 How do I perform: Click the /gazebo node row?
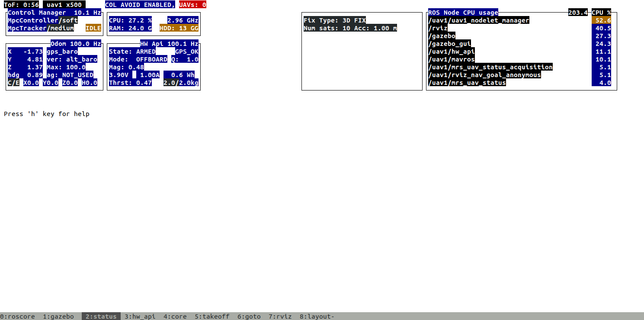click(442, 36)
